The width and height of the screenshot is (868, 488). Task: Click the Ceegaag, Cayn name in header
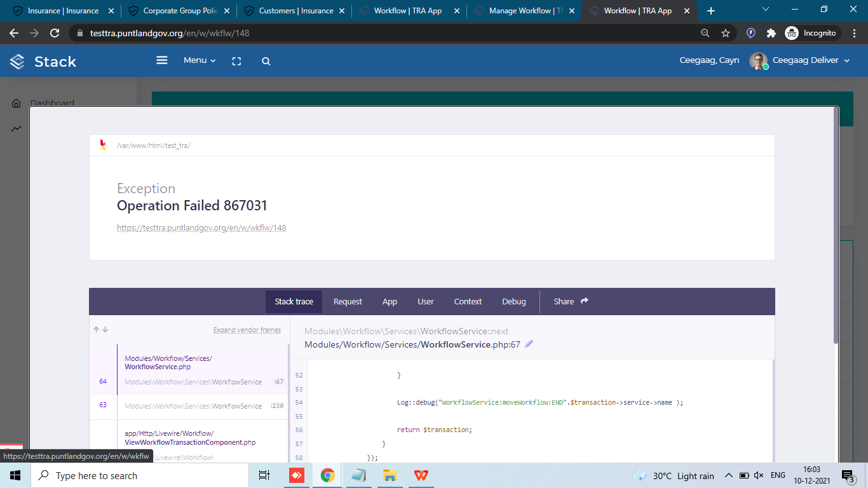pyautogui.click(x=709, y=60)
